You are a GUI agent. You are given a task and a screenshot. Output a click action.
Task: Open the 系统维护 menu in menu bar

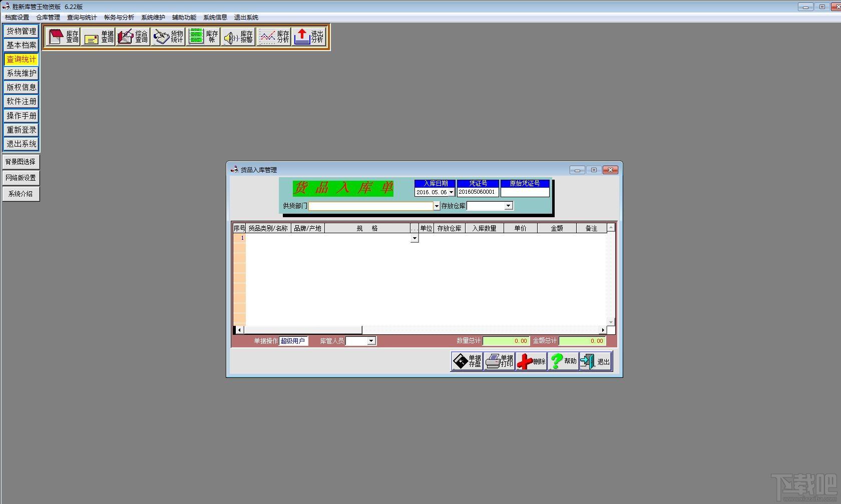pyautogui.click(x=153, y=18)
